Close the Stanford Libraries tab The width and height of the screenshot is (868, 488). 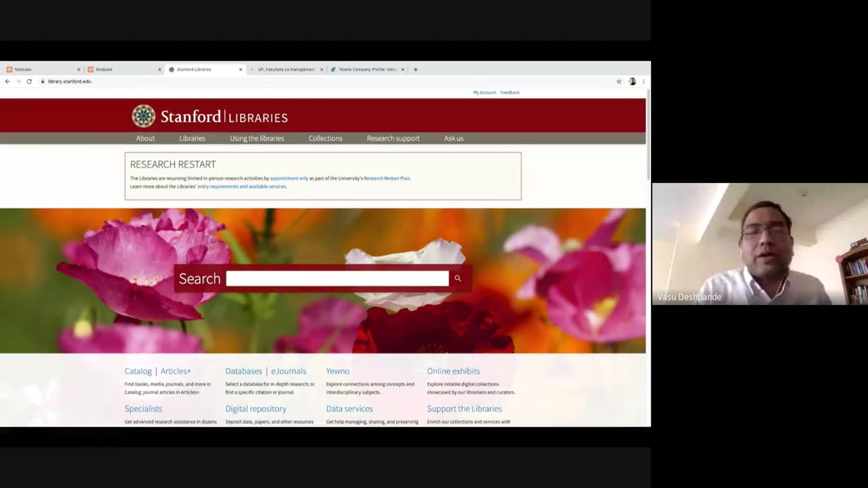click(x=241, y=69)
